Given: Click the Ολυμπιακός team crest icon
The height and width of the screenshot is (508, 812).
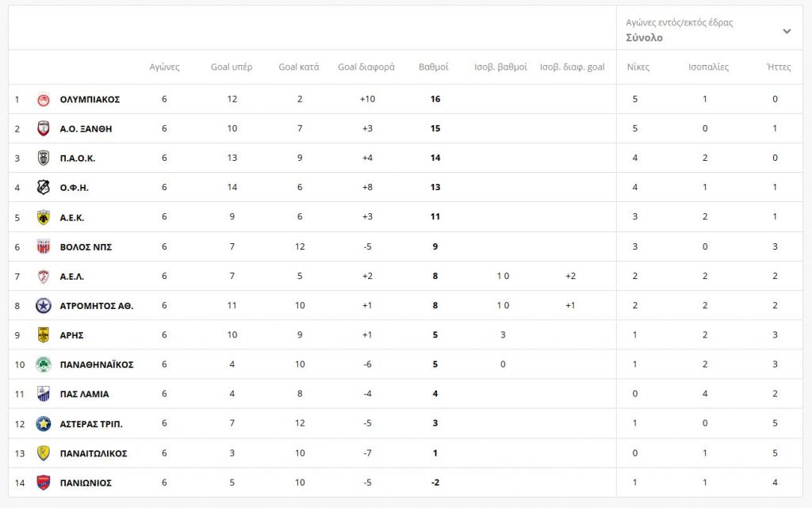Looking at the screenshot, I should (x=44, y=100).
